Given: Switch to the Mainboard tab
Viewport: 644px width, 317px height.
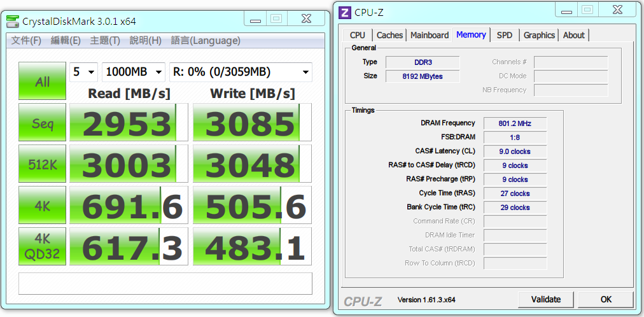Looking at the screenshot, I should point(430,35).
